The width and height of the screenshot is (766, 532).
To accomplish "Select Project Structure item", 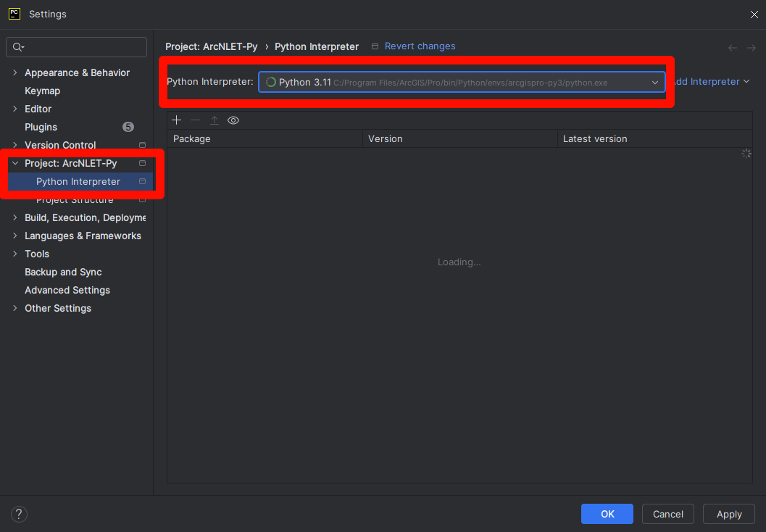I will (x=75, y=200).
